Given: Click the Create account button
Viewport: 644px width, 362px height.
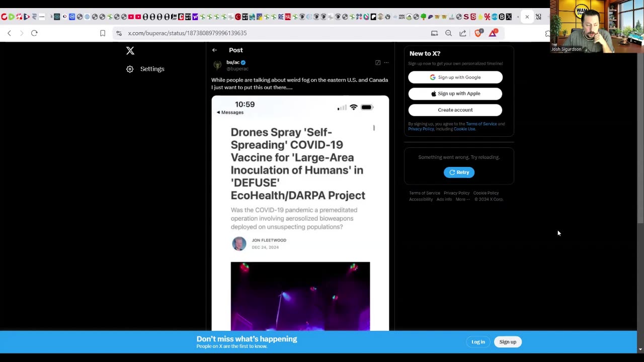Looking at the screenshot, I should (x=455, y=110).
